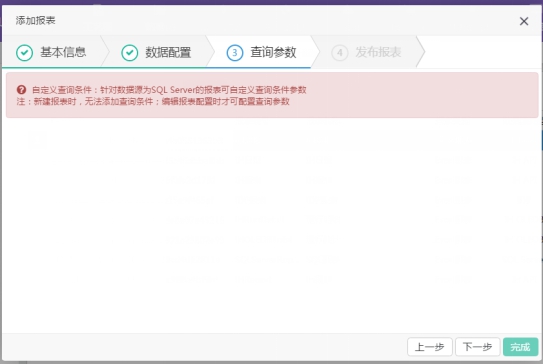The height and width of the screenshot is (364, 543).
Task: Click the 自定义查询条件 SQL Server notice text
Action: [169, 90]
